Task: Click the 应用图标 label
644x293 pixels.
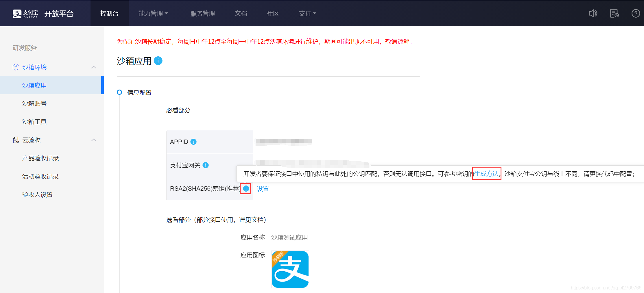Action: click(253, 255)
